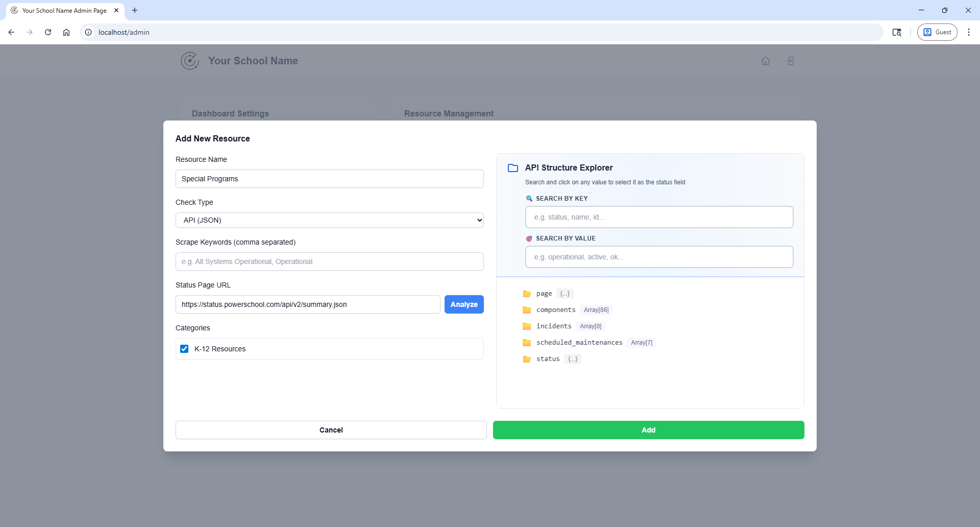
Task: Select the Your School Name Admin Page tab
Action: point(64,10)
